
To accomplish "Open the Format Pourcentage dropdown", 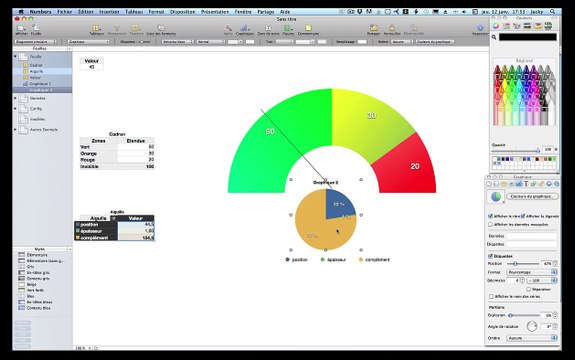I will click(x=532, y=272).
